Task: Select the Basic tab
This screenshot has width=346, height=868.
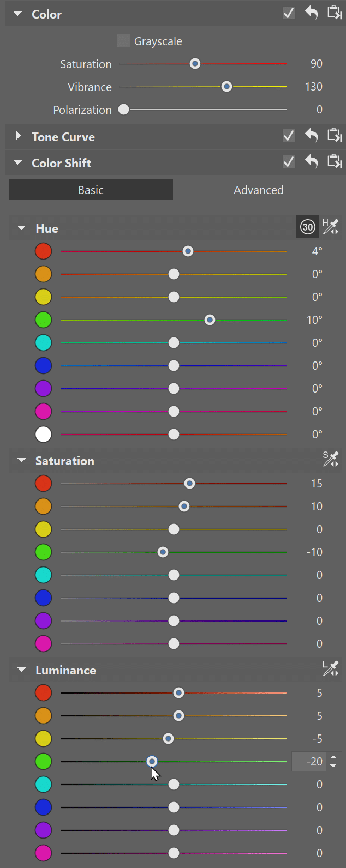Action: (91, 190)
